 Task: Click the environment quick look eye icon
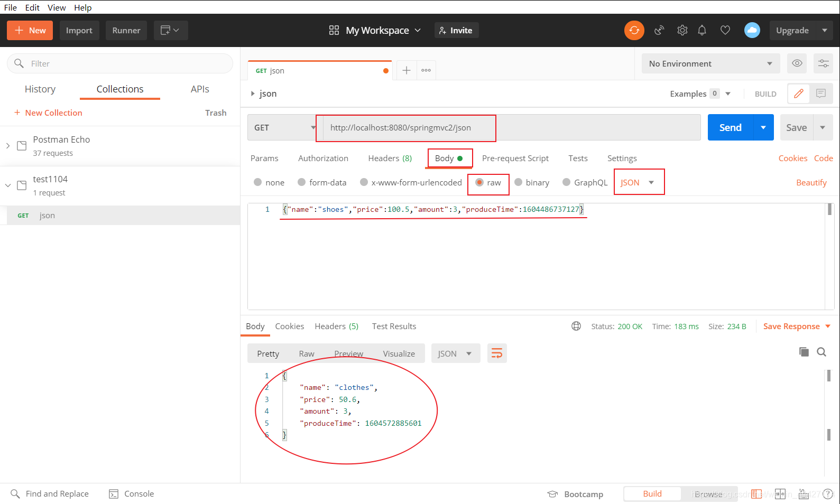pos(797,63)
